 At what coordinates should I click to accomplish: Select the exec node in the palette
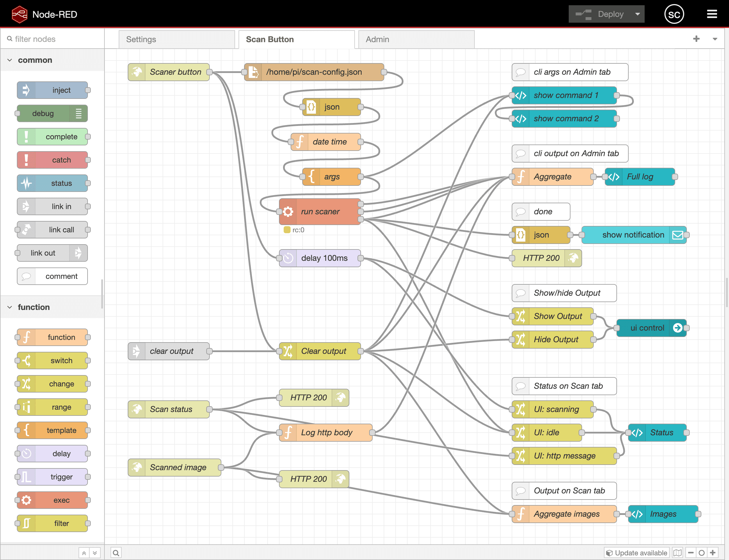pyautogui.click(x=52, y=500)
